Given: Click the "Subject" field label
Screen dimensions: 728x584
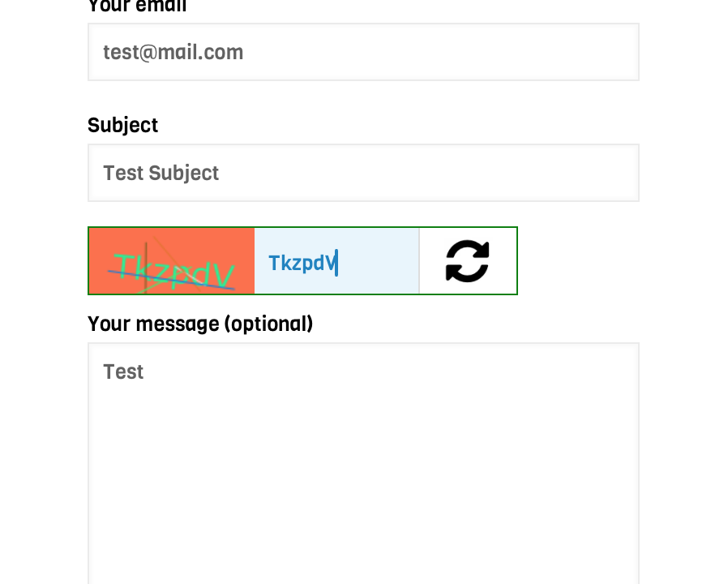Looking at the screenshot, I should [x=123, y=126].
